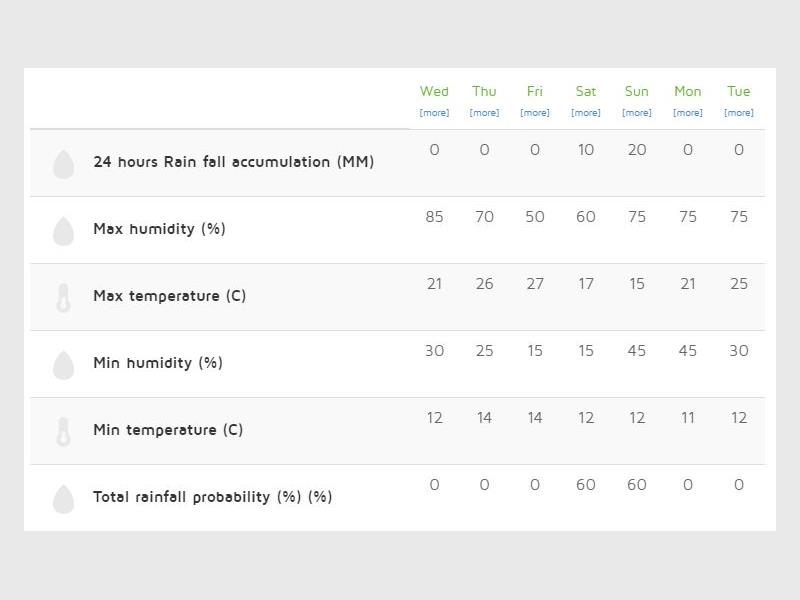Click the raindrop icon for Total rainfall probability
The width and height of the screenshot is (800, 600).
point(63,499)
